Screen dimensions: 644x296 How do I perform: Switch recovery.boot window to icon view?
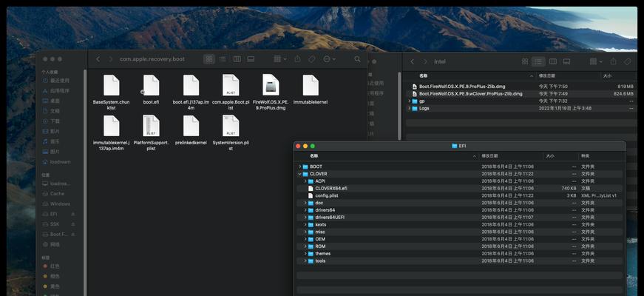[209, 59]
